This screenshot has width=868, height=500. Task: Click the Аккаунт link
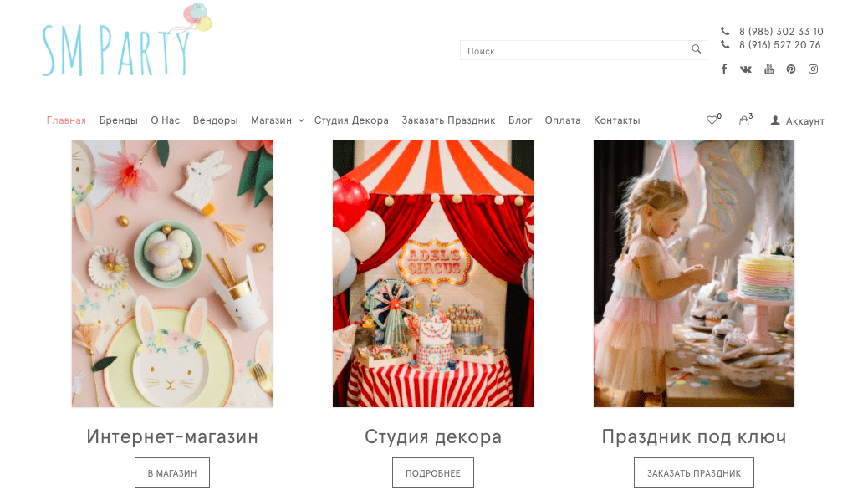pyautogui.click(x=805, y=120)
